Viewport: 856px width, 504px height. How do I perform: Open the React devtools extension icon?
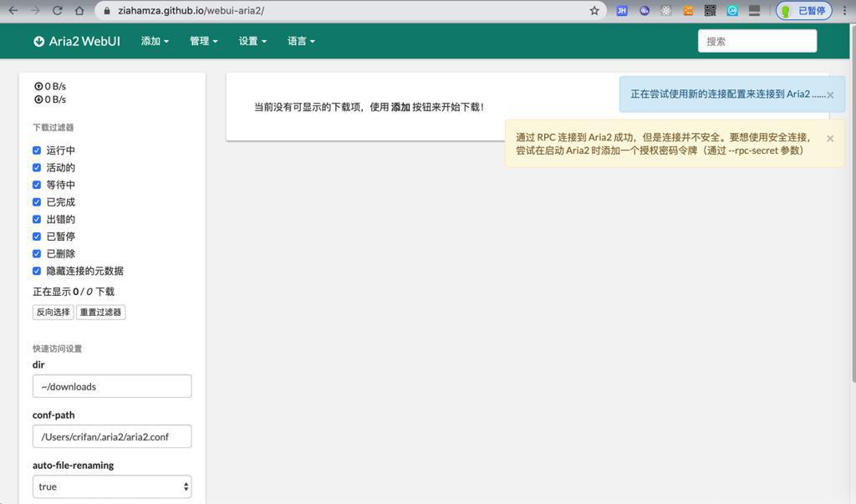coord(666,10)
